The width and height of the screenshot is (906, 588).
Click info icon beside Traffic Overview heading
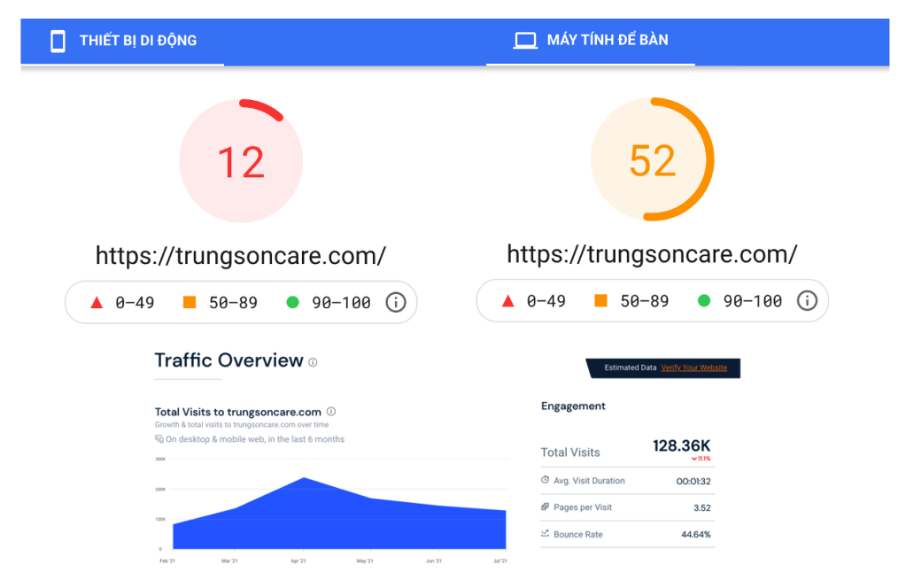tap(313, 362)
